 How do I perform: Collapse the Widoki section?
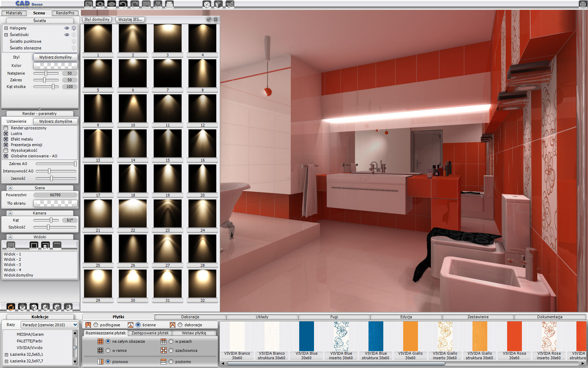coord(10,237)
